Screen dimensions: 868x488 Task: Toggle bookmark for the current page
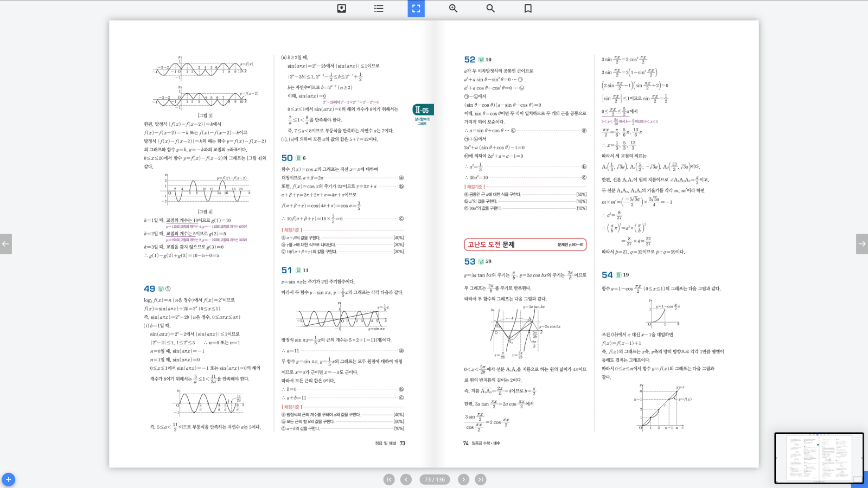tap(528, 9)
